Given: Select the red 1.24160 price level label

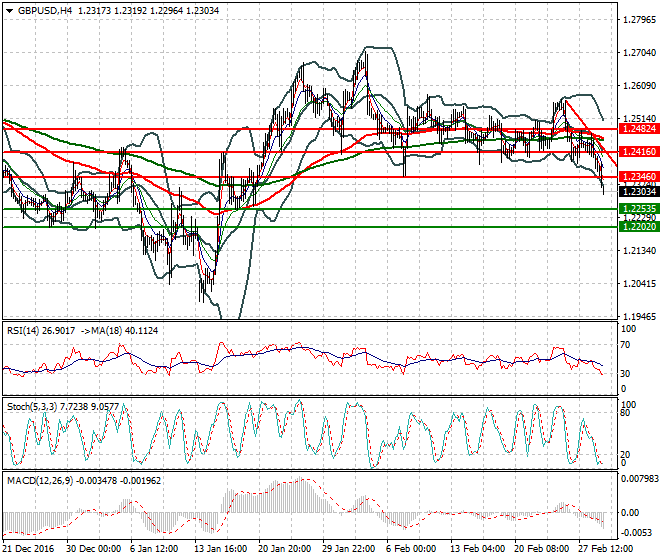Looking at the screenshot, I should (x=639, y=152).
